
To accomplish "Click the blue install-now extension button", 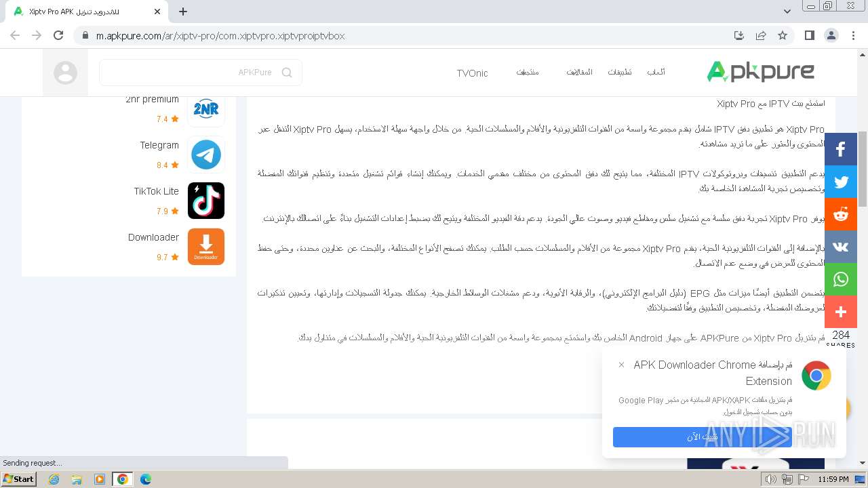I will (702, 437).
